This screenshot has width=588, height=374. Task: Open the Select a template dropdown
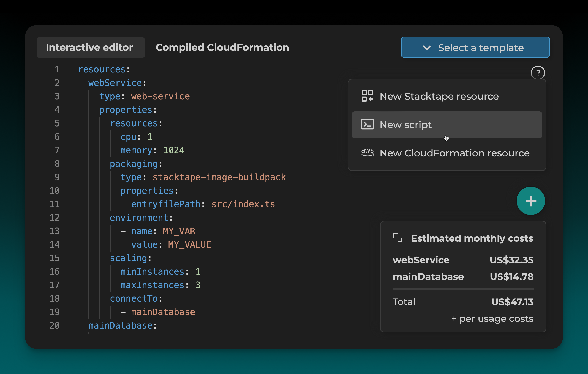click(475, 47)
